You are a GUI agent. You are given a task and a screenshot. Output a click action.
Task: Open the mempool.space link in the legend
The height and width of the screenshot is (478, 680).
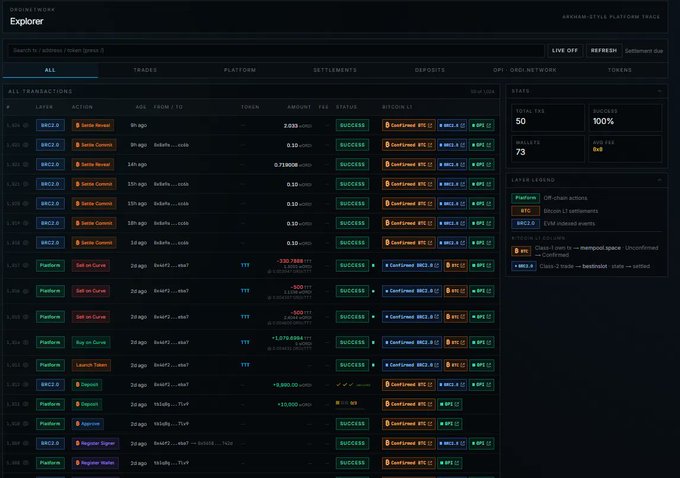600,248
